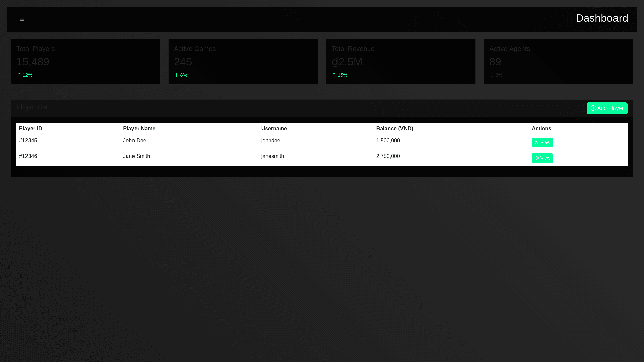This screenshot has width=644, height=362.
Task: Click the Dashboard title
Action: [x=601, y=18]
